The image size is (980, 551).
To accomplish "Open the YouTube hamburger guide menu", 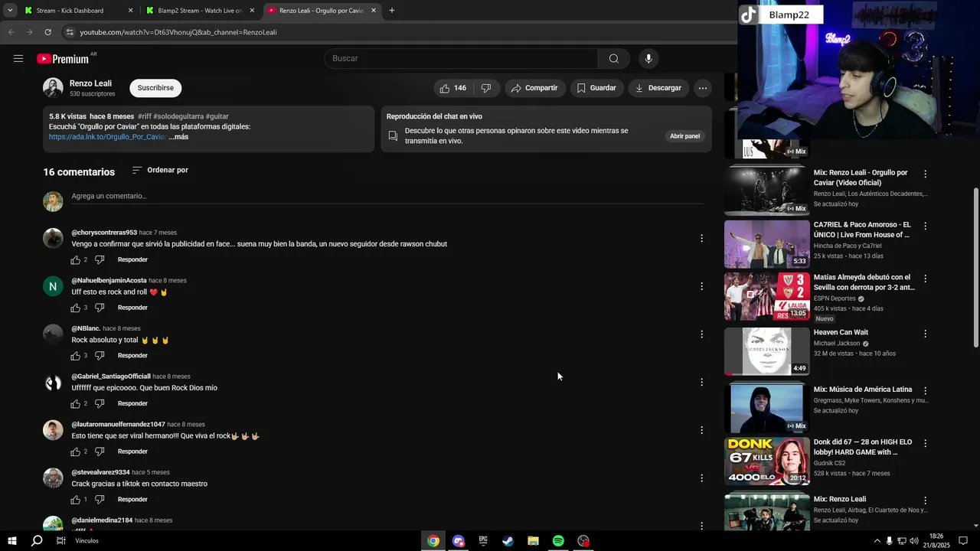I will [18, 59].
